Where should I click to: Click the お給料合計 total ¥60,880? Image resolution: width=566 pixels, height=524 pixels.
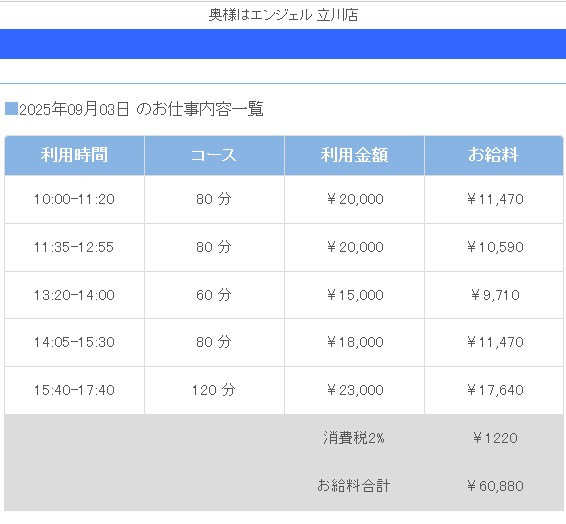[495, 486]
